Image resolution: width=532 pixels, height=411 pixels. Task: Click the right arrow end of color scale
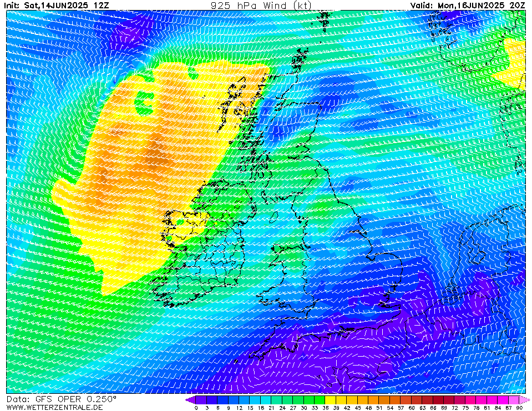coord(524,400)
